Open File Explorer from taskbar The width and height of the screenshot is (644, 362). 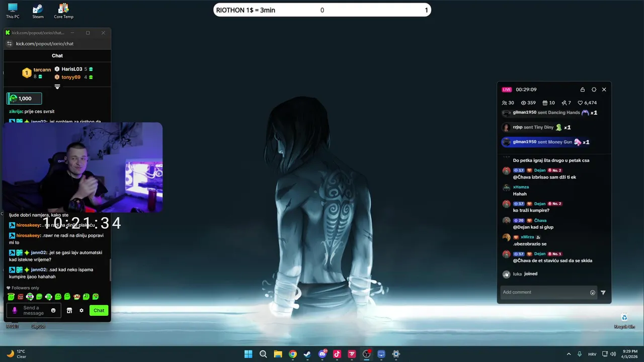point(278,354)
